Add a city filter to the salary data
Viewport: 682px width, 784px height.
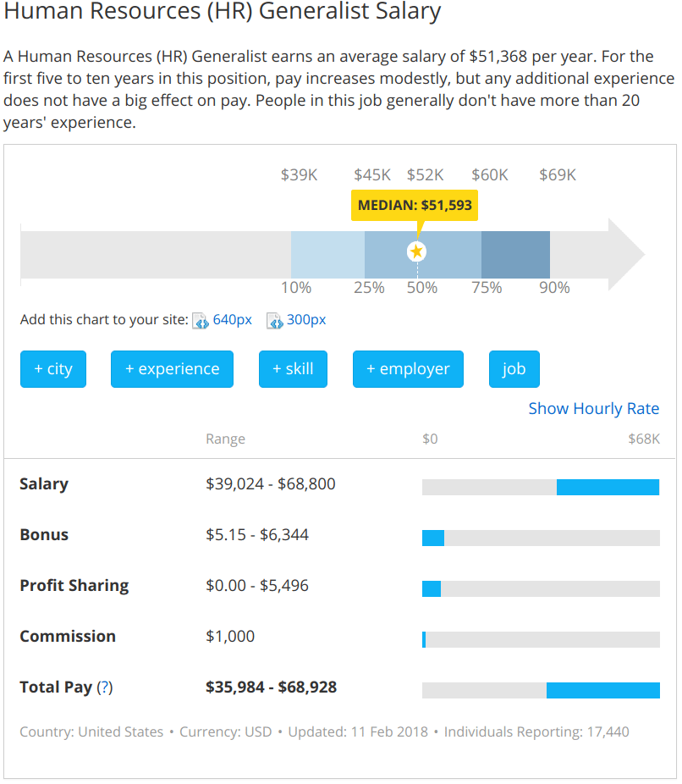52,369
